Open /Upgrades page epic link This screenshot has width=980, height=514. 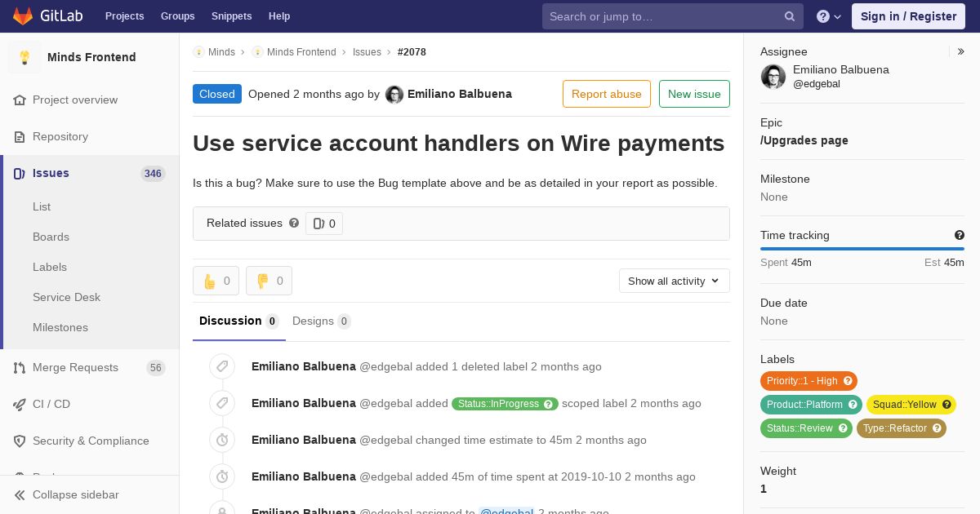pos(804,140)
